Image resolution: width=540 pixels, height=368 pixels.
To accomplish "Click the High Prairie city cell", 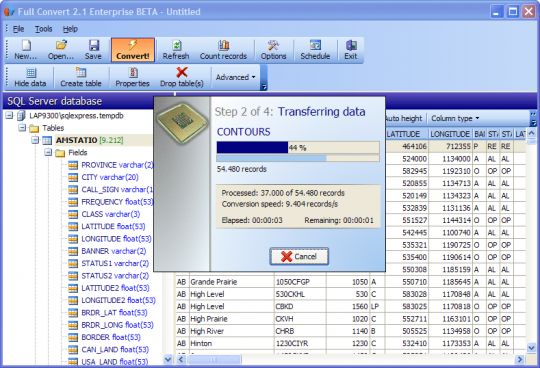I will 231,319.
